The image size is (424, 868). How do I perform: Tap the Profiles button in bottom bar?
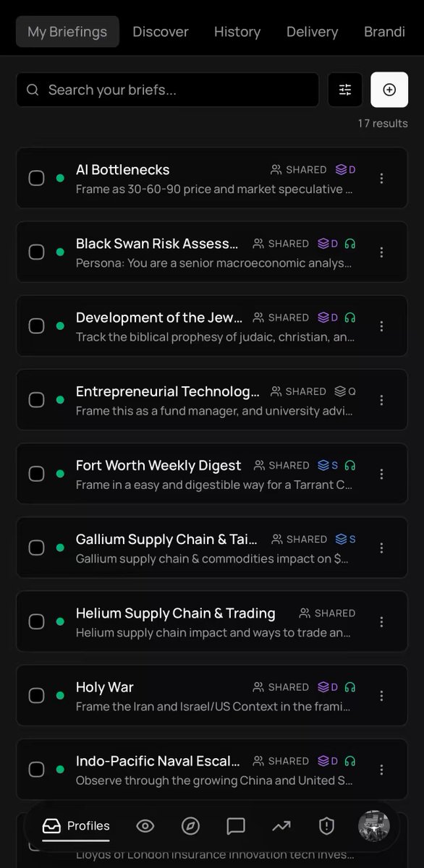[76, 826]
